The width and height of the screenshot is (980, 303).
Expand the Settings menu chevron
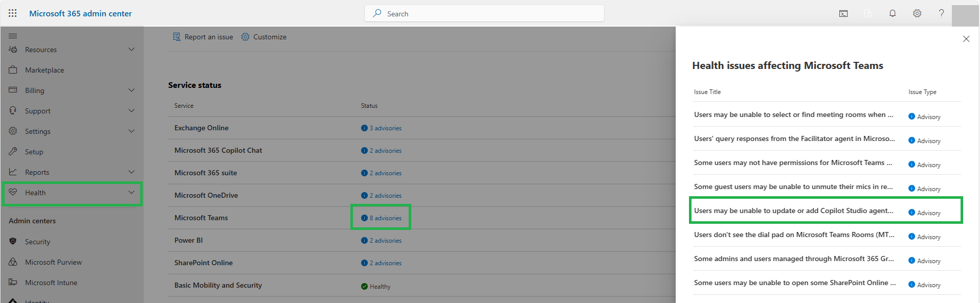coord(131,131)
